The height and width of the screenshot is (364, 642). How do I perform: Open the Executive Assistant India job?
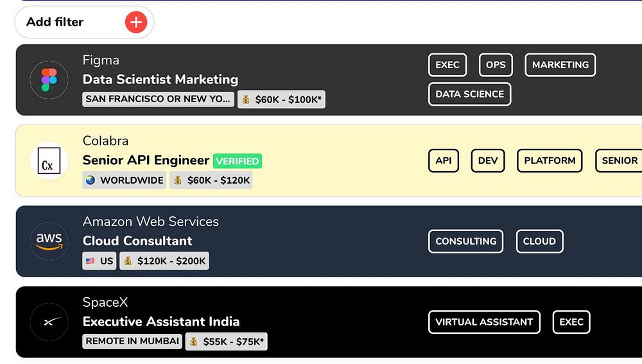coord(161,322)
